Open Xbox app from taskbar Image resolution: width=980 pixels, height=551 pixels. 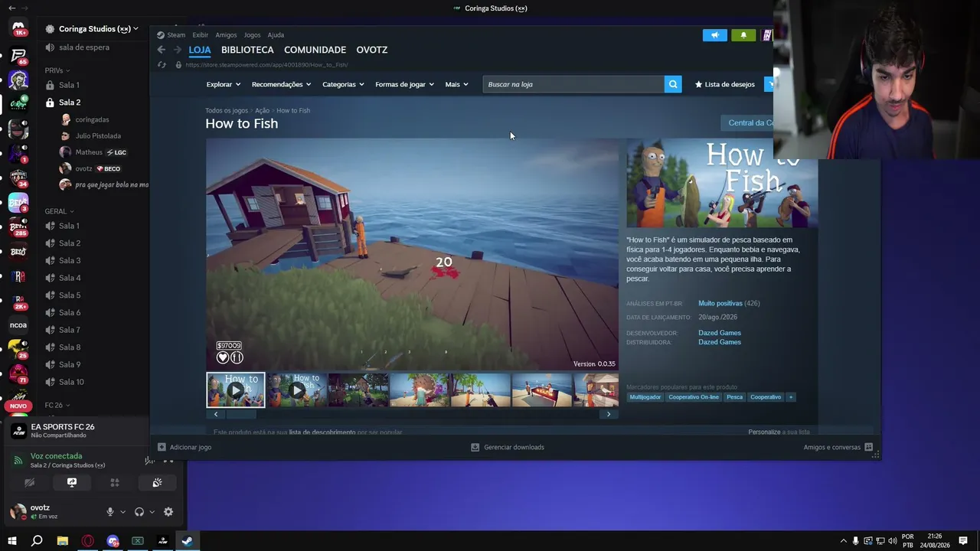(x=138, y=541)
